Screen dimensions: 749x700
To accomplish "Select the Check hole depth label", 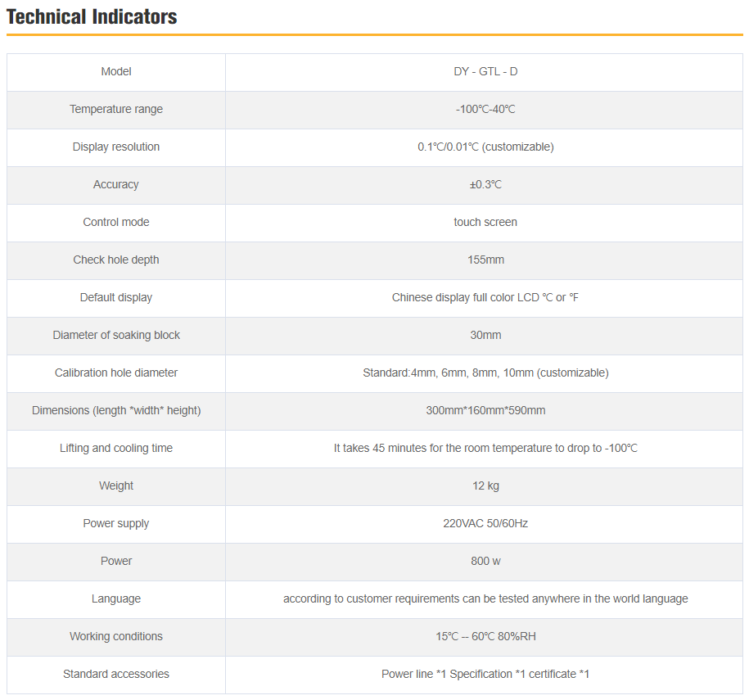I will point(116,260).
